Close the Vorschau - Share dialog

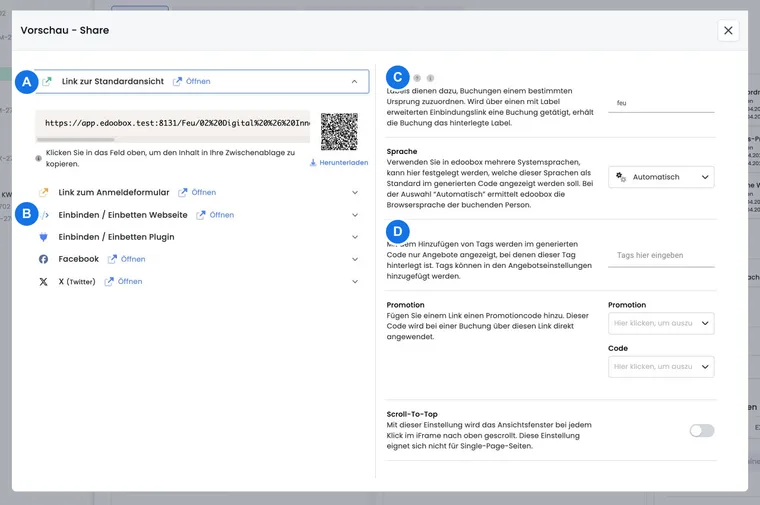tap(728, 31)
